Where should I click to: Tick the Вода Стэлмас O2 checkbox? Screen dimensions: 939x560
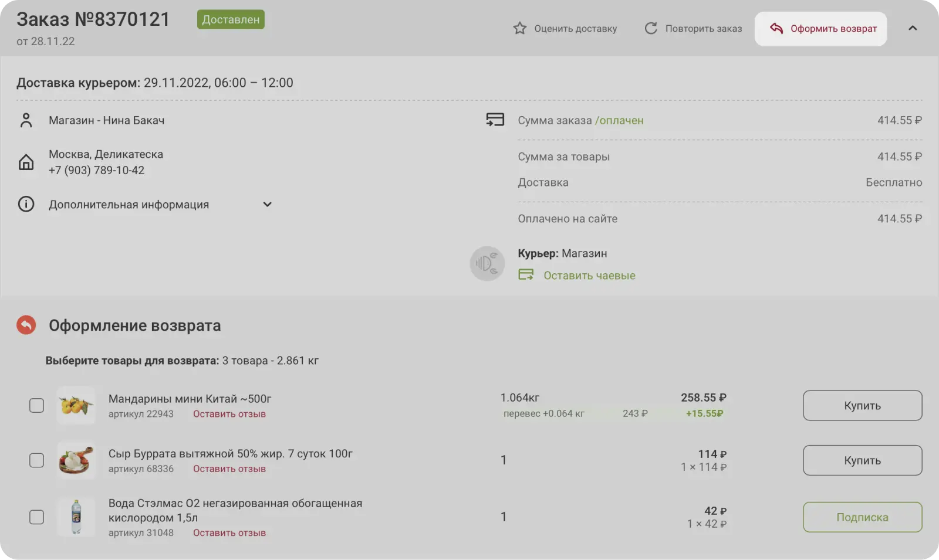coord(36,517)
